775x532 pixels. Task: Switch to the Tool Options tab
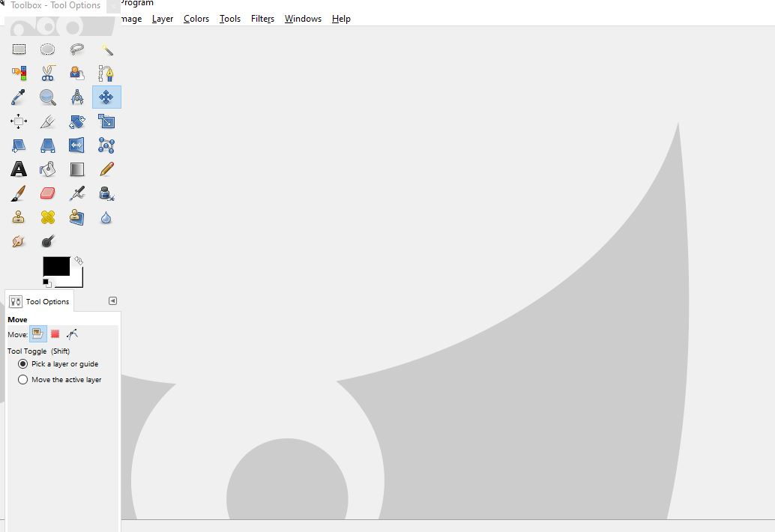(x=40, y=301)
